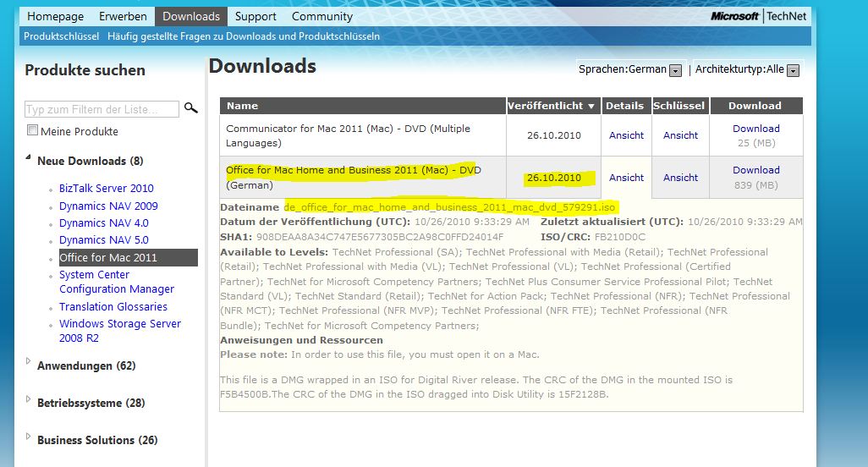The height and width of the screenshot is (467, 868).
Task: Click the Microsoft TechNet logo
Action: coord(758,16)
